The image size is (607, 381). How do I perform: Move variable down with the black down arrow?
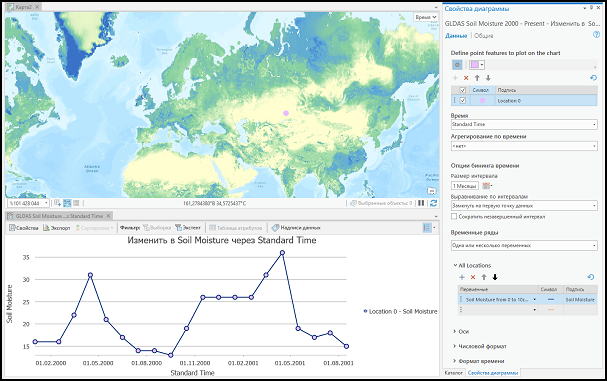[495, 277]
